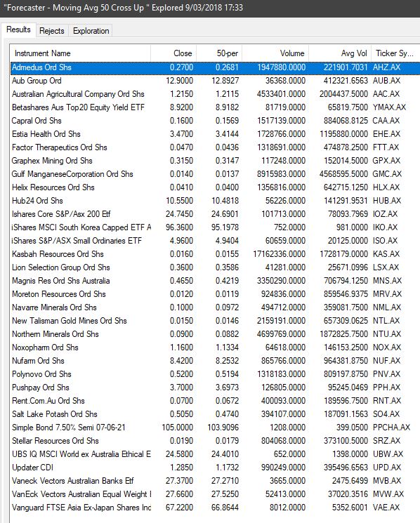Select Gulf ManganeseCorporation Ord Shs
420x523 pixels.
click(x=215, y=174)
